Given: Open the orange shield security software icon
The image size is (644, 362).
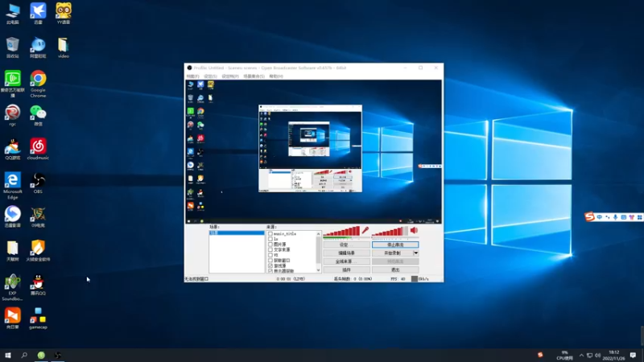Looking at the screenshot, I should click(x=38, y=251).
